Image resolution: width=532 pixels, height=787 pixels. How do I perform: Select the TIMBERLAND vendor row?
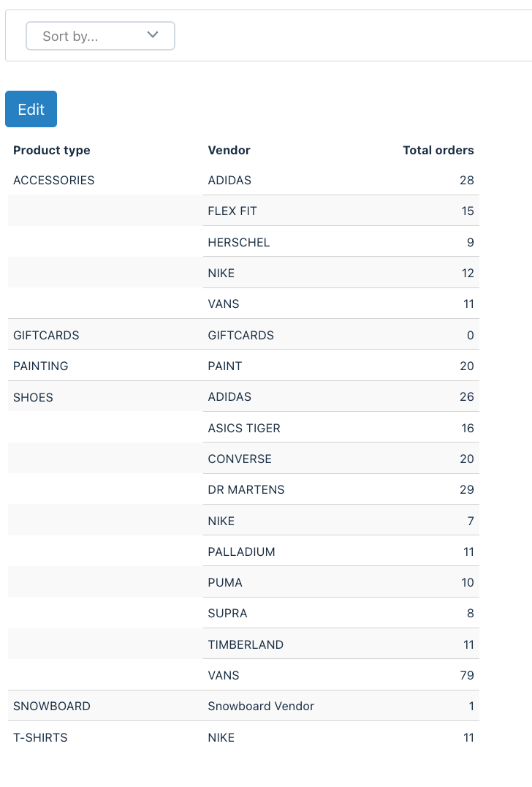pyautogui.click(x=341, y=644)
